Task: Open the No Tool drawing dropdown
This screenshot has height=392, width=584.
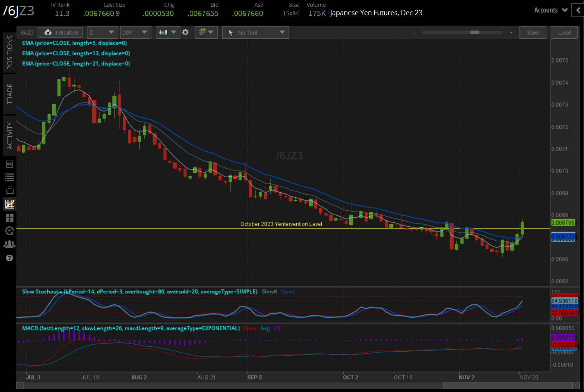Action: (x=255, y=33)
